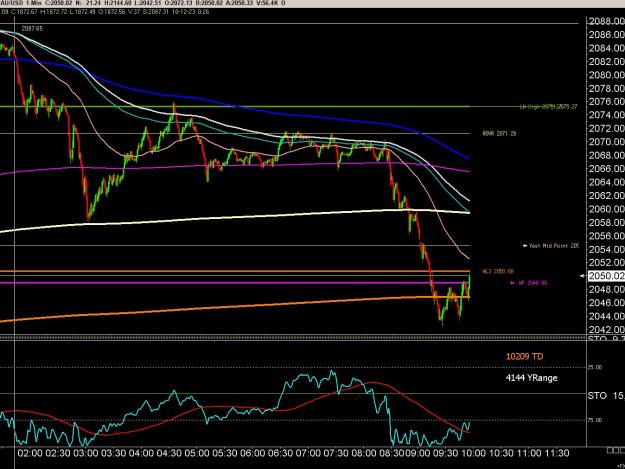Click the green LK High level label
This screenshot has height=469, width=625.
548,107
